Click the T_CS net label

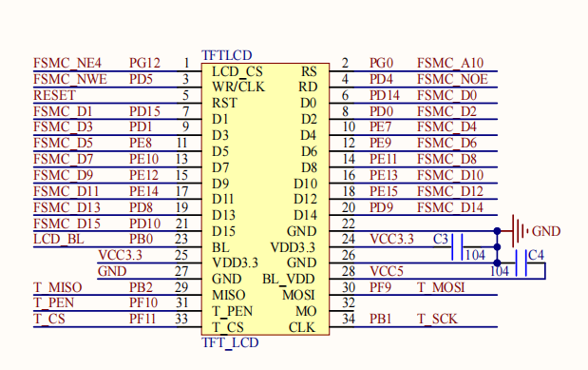[x=49, y=319]
